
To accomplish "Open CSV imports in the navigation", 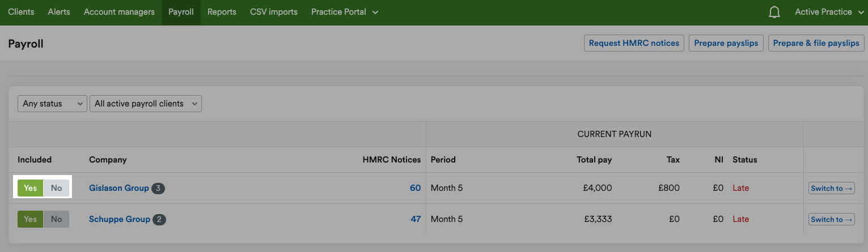I will coord(274,12).
